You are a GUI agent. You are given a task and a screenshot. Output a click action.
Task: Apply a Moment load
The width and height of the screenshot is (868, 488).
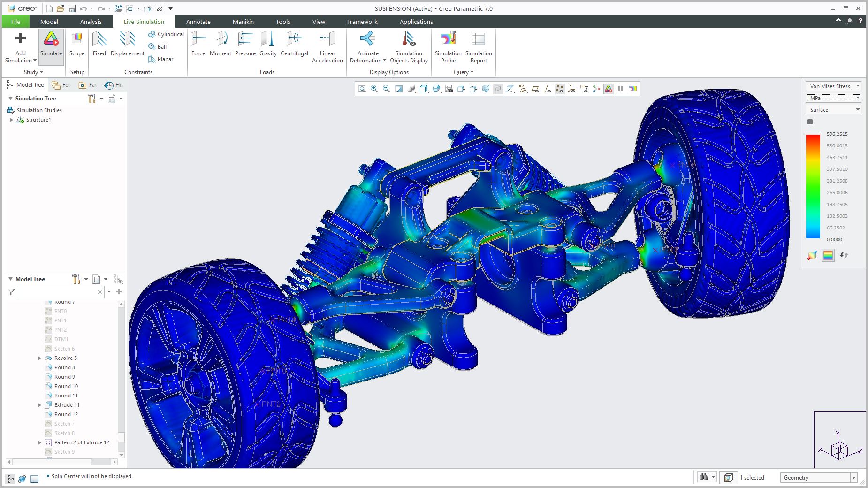coord(221,45)
